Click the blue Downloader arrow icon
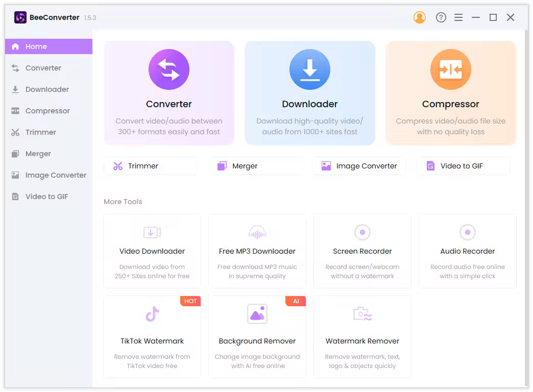533x392 pixels. coord(310,69)
